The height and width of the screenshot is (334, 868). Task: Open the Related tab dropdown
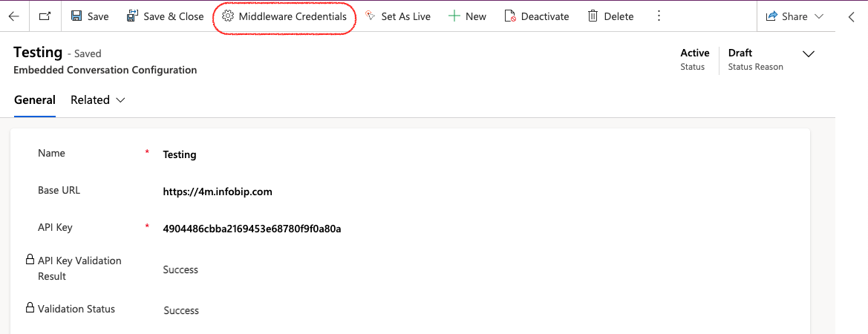tap(97, 100)
